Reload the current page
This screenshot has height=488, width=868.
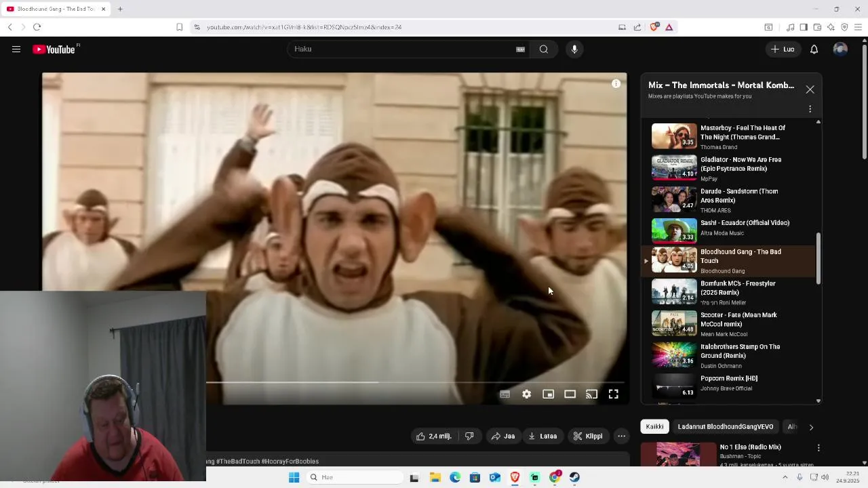click(x=37, y=27)
